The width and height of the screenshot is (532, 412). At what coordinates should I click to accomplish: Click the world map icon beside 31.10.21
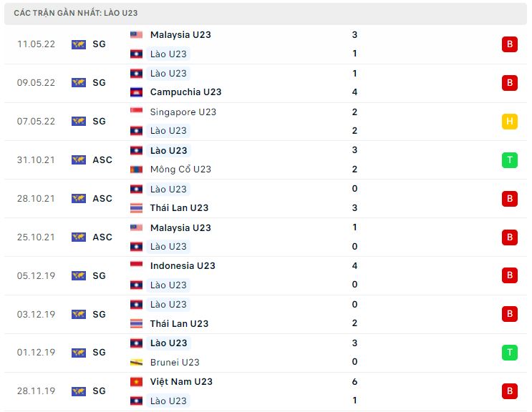point(79,160)
